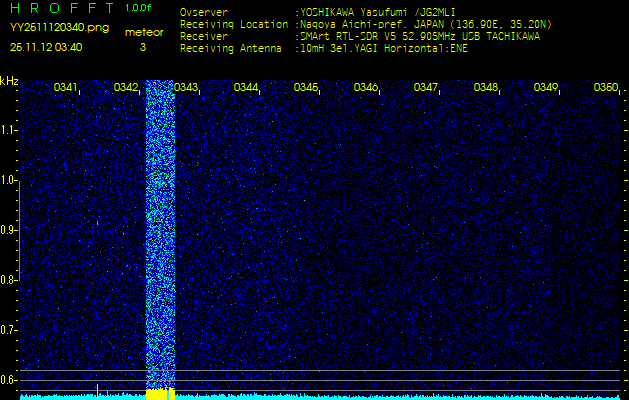
Task: Click the bright noise band in the spectrogram
Action: pyautogui.click(x=160, y=233)
